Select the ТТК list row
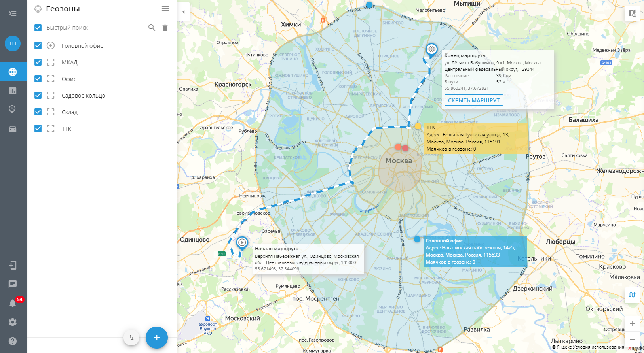This screenshot has width=644, height=353. pos(102,128)
